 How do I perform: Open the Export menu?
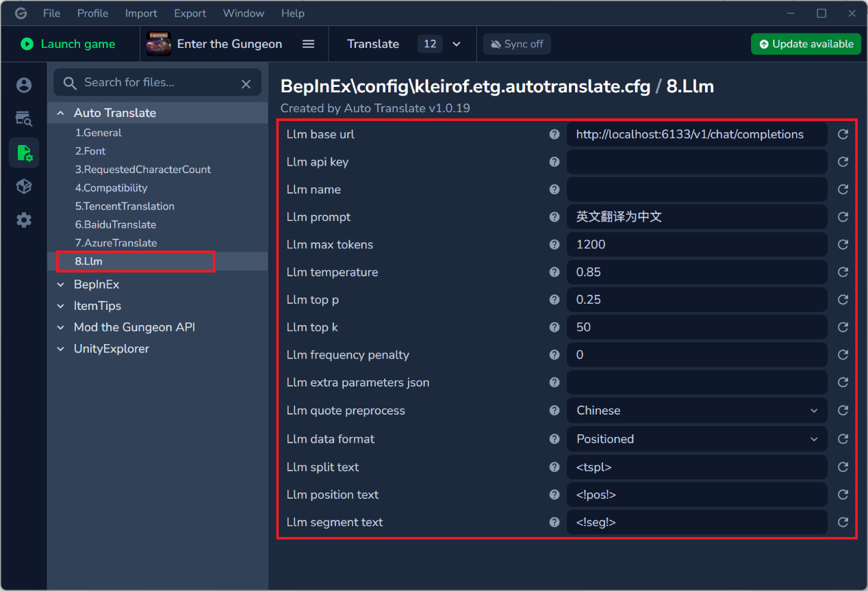[190, 13]
